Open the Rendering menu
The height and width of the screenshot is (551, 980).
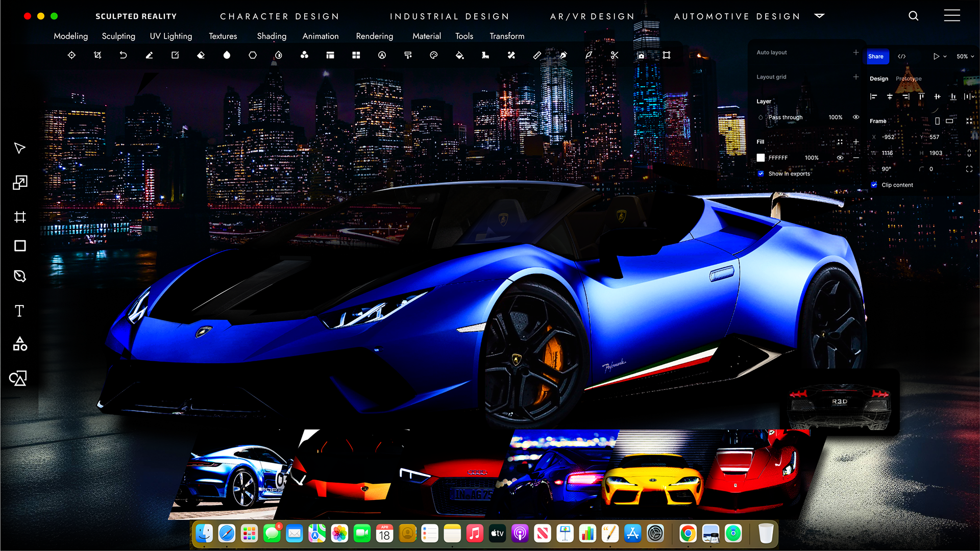coord(374,36)
